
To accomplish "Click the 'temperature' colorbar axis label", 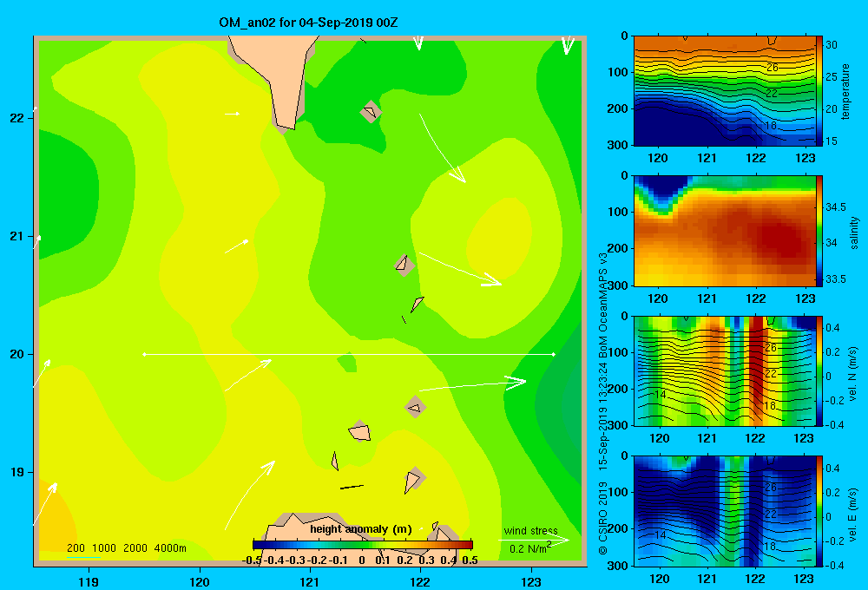I will click(845, 92).
